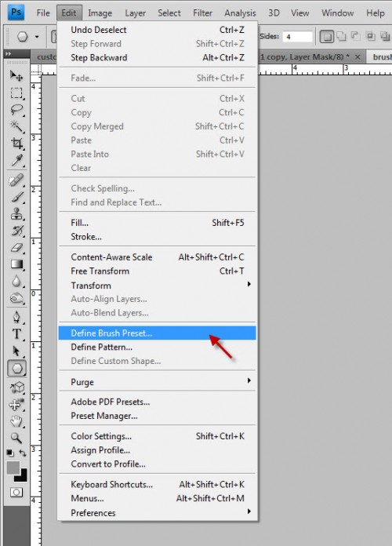Open the Help menu
392x546 pixels.
click(376, 13)
